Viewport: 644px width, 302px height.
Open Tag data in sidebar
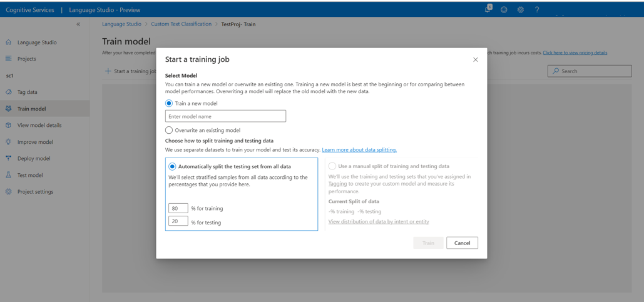(x=27, y=92)
